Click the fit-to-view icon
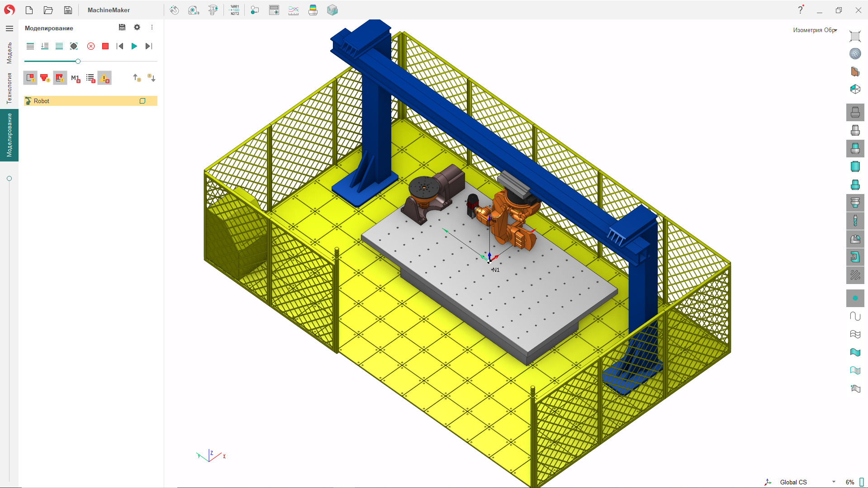This screenshot has height=488, width=868. 855,36
